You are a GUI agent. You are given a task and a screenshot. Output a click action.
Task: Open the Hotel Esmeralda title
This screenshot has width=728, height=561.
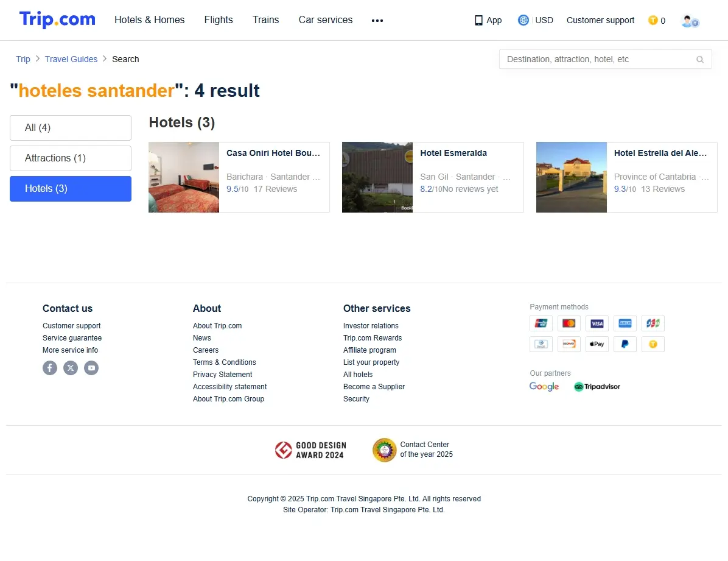[453, 153]
